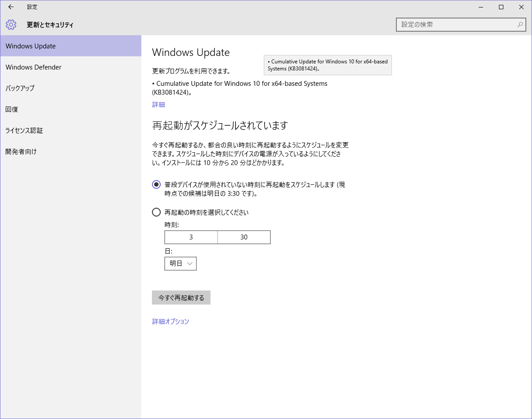Close the 設定 window
The width and height of the screenshot is (532, 419).
click(x=521, y=7)
